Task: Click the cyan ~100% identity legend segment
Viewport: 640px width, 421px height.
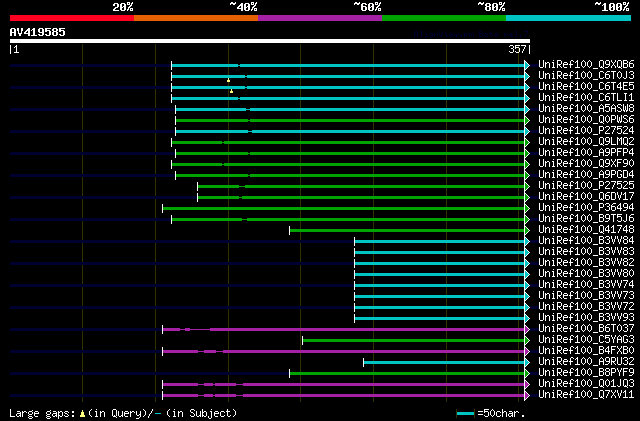Action: pos(569,18)
